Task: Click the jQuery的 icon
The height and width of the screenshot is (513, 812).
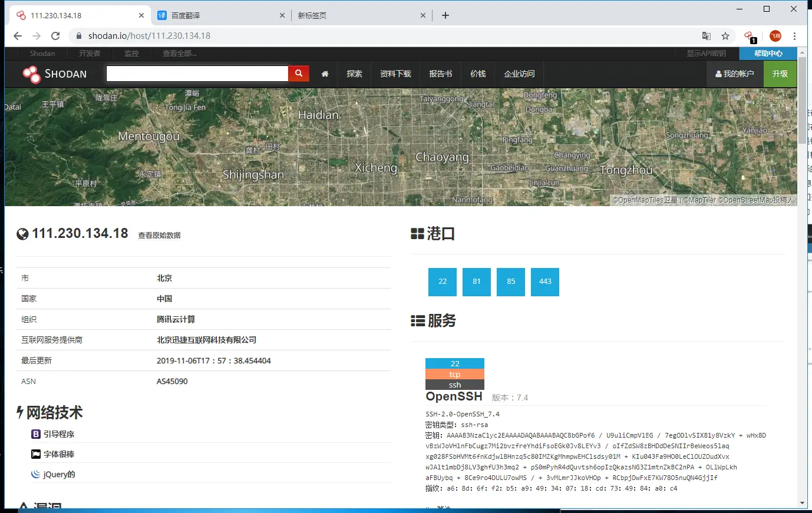Action: pyautogui.click(x=36, y=474)
